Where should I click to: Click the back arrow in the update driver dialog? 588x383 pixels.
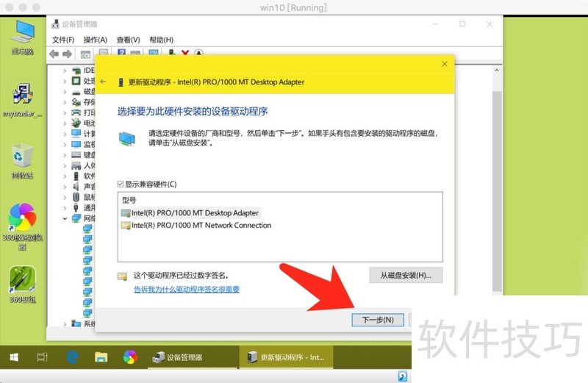(x=103, y=82)
